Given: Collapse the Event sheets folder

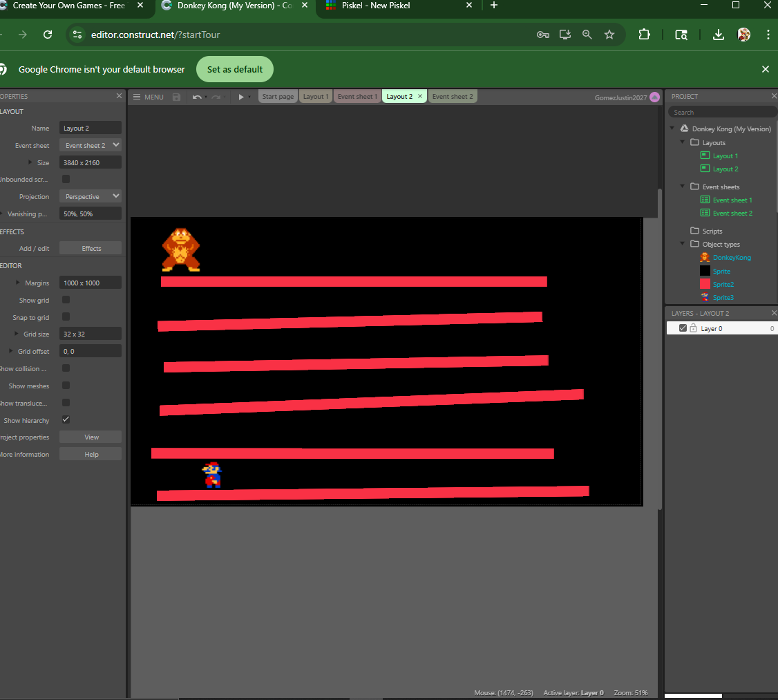Looking at the screenshot, I should pos(683,186).
